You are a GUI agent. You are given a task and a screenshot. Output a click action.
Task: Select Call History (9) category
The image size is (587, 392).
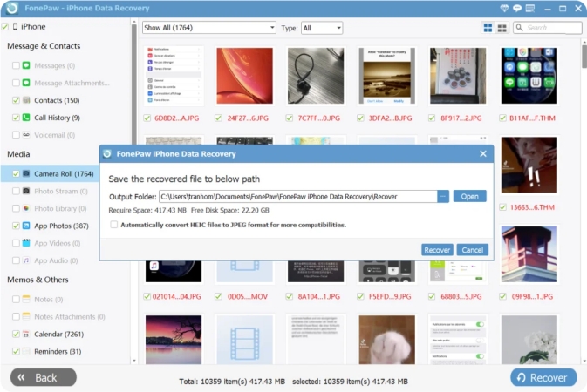click(57, 118)
